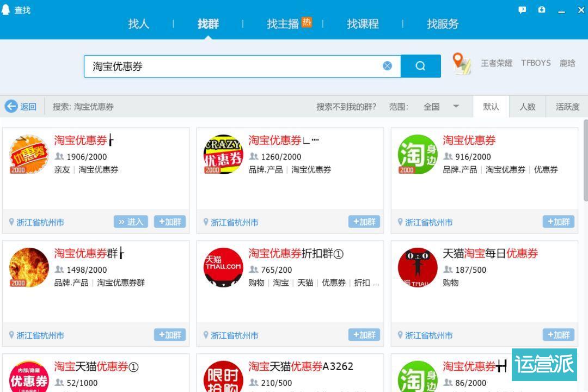
Task: Click the TFBOYS hot keyword
Action: tap(536, 63)
